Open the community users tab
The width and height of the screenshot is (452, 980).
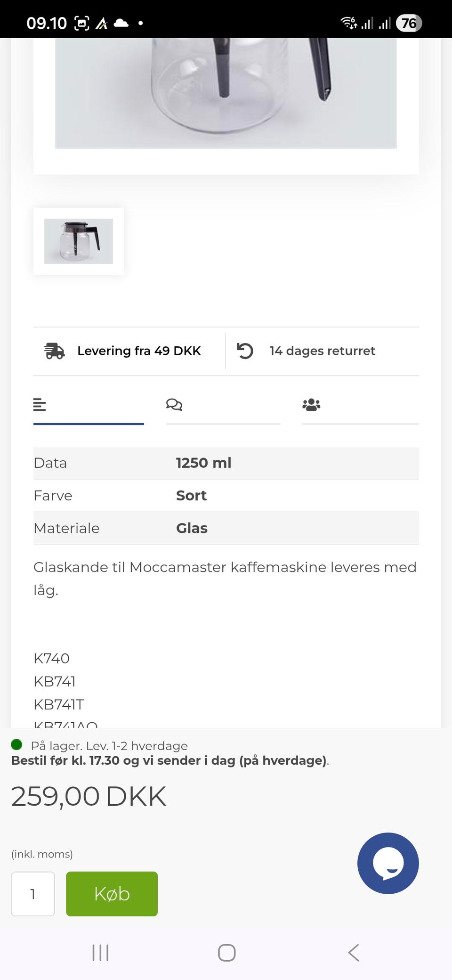point(311,405)
